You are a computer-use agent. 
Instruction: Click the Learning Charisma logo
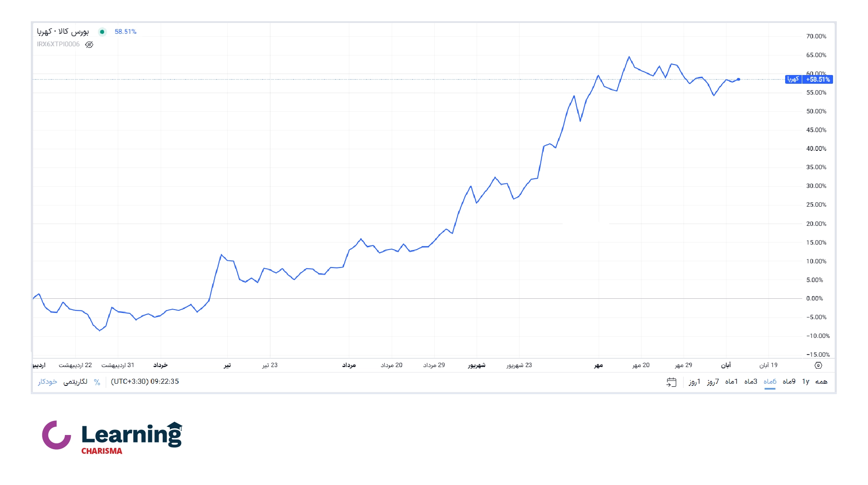tap(112, 437)
